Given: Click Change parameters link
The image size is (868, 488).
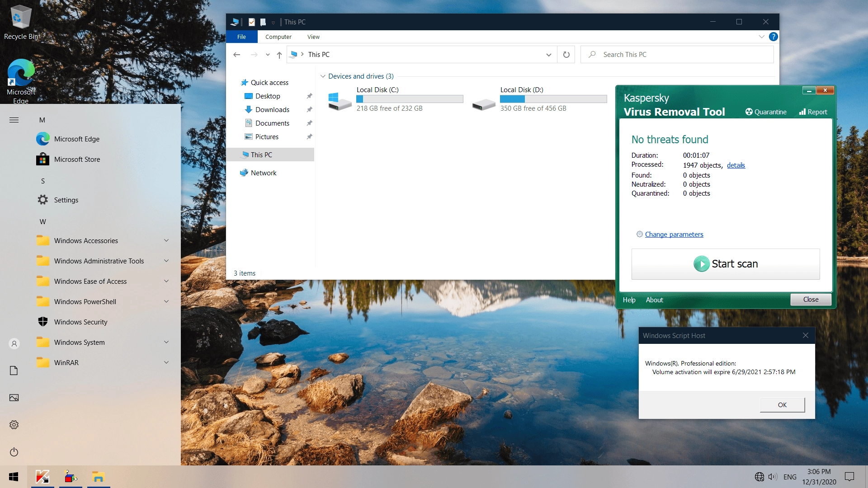Looking at the screenshot, I should 674,234.
